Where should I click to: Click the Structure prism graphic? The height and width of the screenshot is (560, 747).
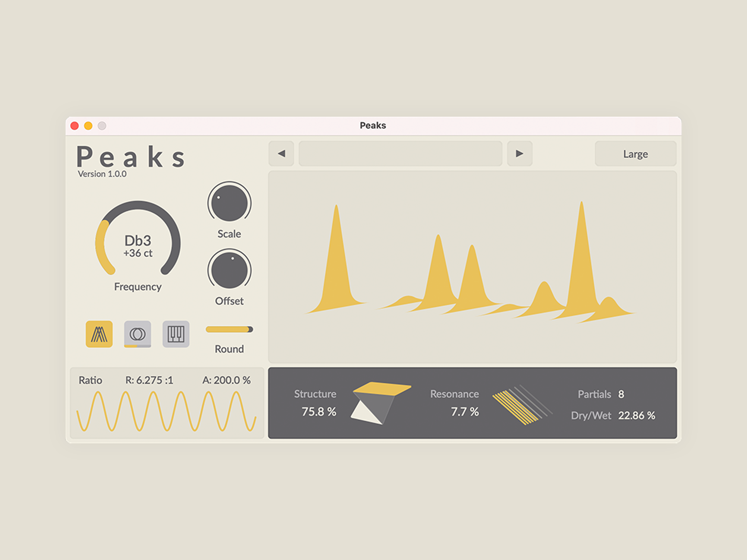tap(378, 402)
